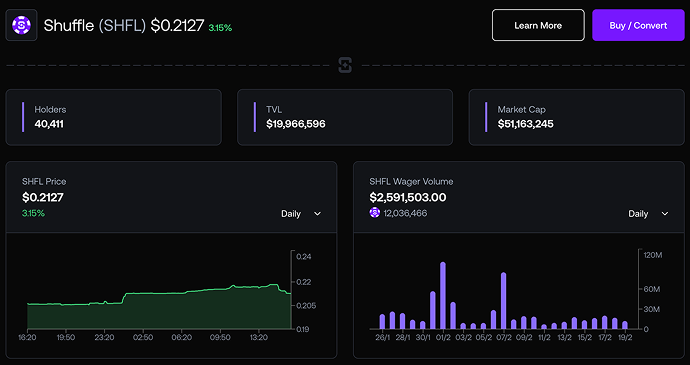The image size is (690, 365).
Task: Click the wager volume bar at 19/2
Action: click(625, 325)
